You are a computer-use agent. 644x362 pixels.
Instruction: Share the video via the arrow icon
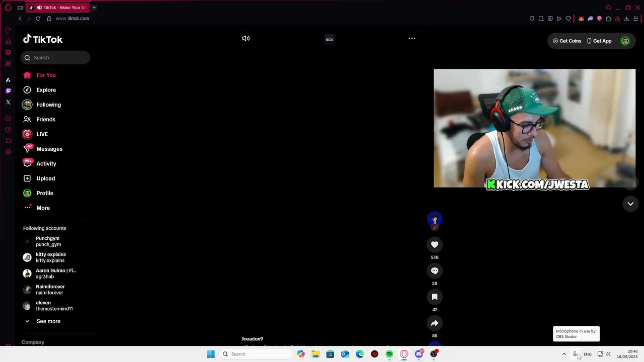pyautogui.click(x=435, y=323)
